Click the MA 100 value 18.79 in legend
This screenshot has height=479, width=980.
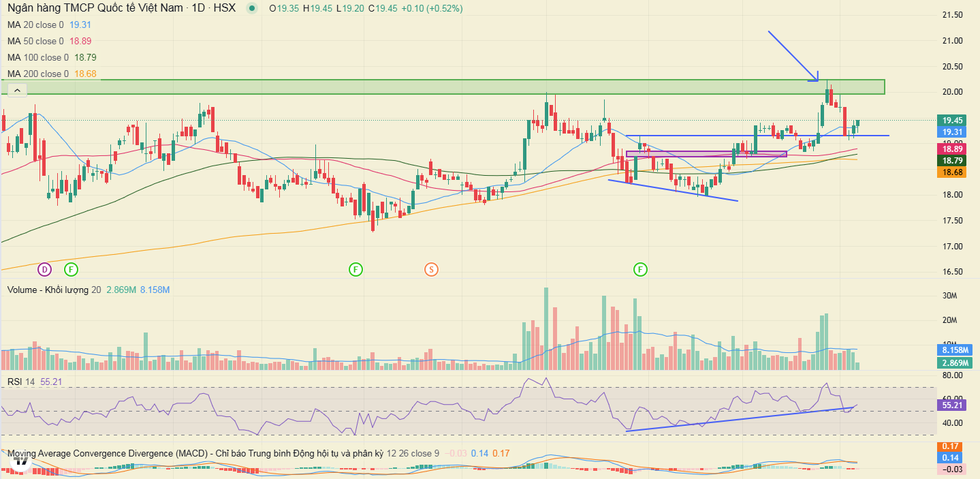[x=84, y=57]
